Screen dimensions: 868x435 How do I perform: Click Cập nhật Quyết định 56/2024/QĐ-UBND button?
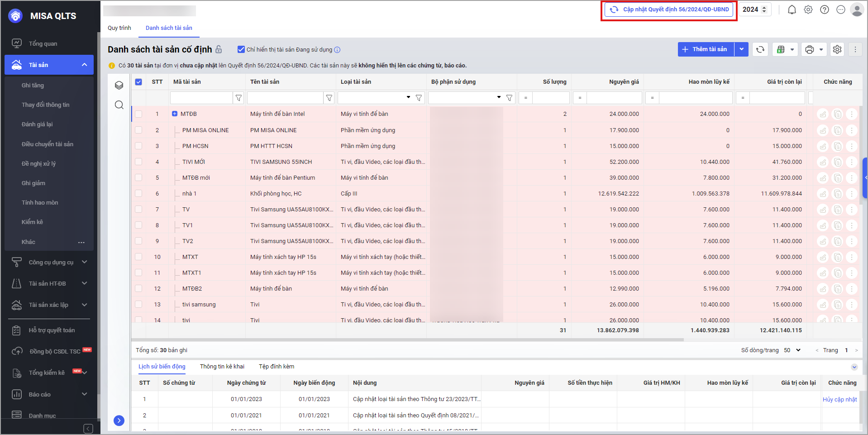tap(669, 10)
